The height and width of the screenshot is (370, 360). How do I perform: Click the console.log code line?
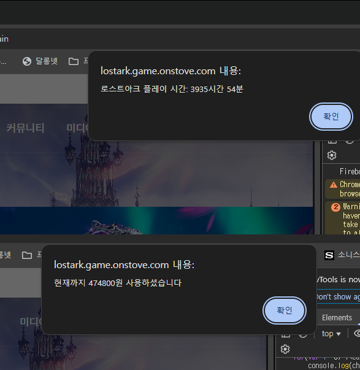click(x=333, y=366)
